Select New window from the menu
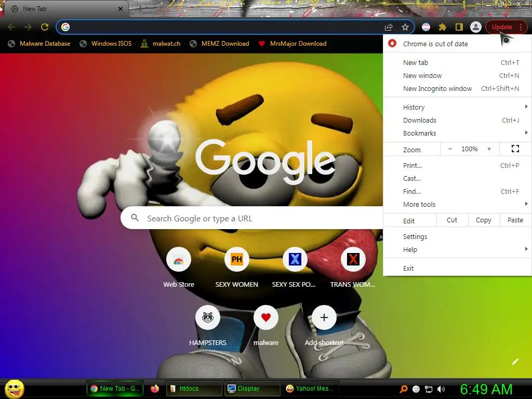The image size is (532, 399). (x=457, y=75)
